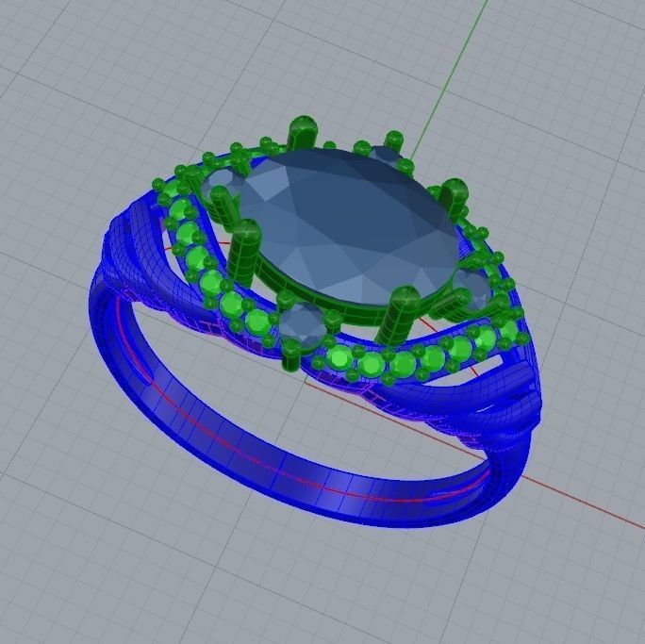The width and height of the screenshot is (645, 644).
Task: Pick the small round stone right of oval gem
Action: (x=473, y=289)
